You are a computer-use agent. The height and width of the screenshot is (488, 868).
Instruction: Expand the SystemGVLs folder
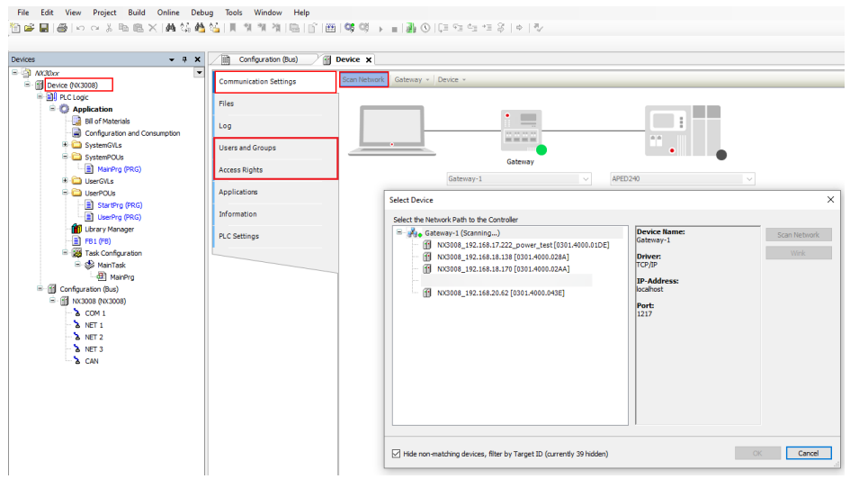click(x=65, y=145)
